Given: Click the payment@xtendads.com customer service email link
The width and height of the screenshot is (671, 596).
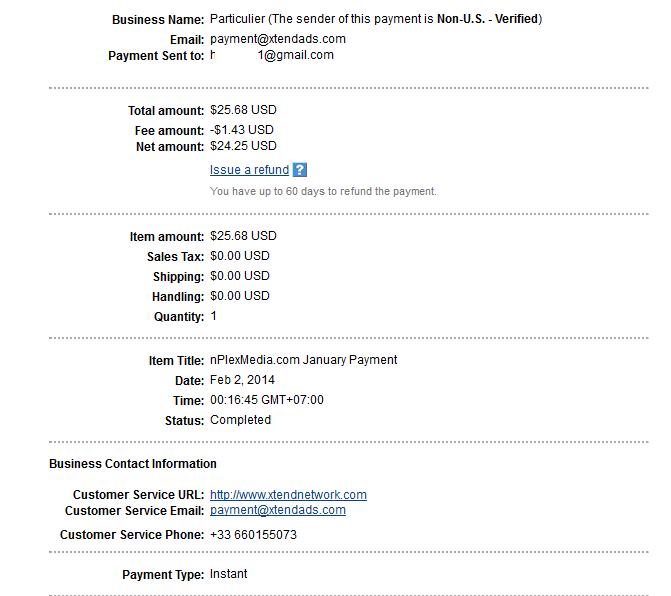Looking at the screenshot, I should pos(278,510).
